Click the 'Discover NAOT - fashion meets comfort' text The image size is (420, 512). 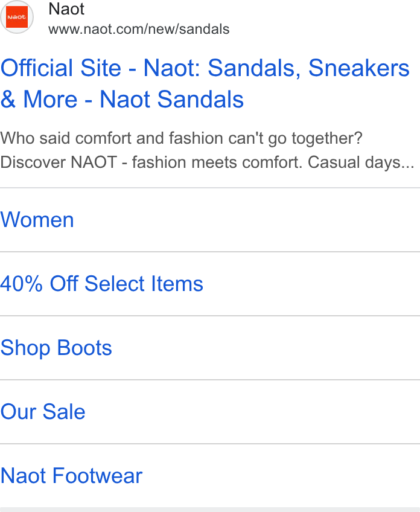click(151, 162)
